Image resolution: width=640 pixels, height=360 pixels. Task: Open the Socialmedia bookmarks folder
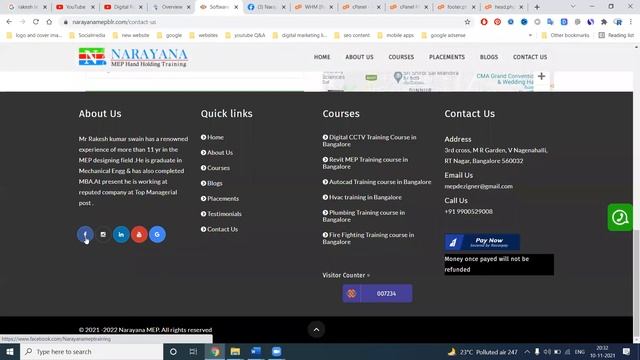pos(87,36)
